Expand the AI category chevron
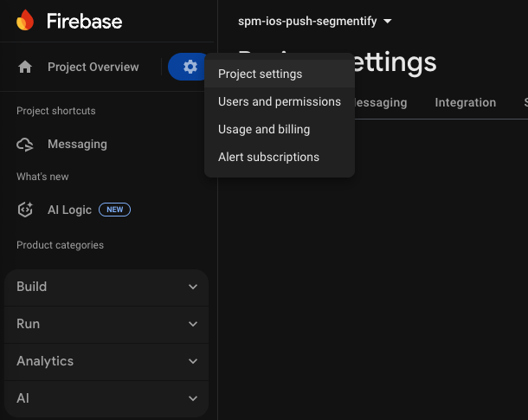Viewport: 528px width, 420px height. (x=193, y=398)
